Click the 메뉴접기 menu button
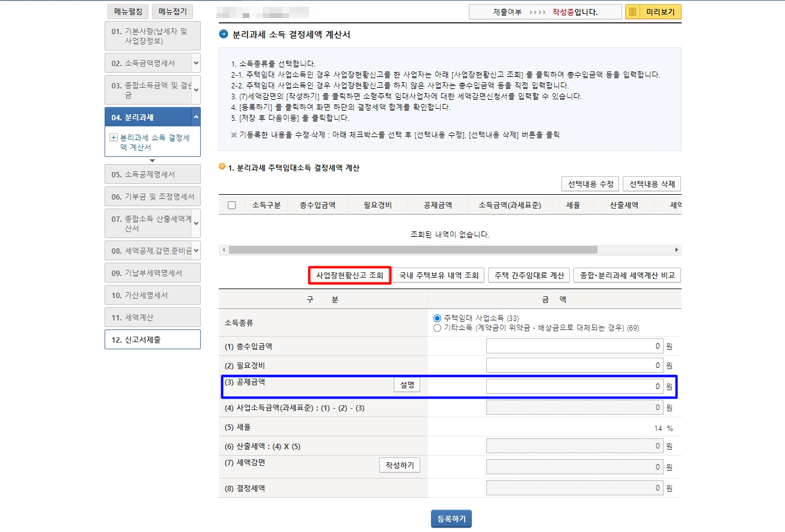785x532 pixels. 173,11
